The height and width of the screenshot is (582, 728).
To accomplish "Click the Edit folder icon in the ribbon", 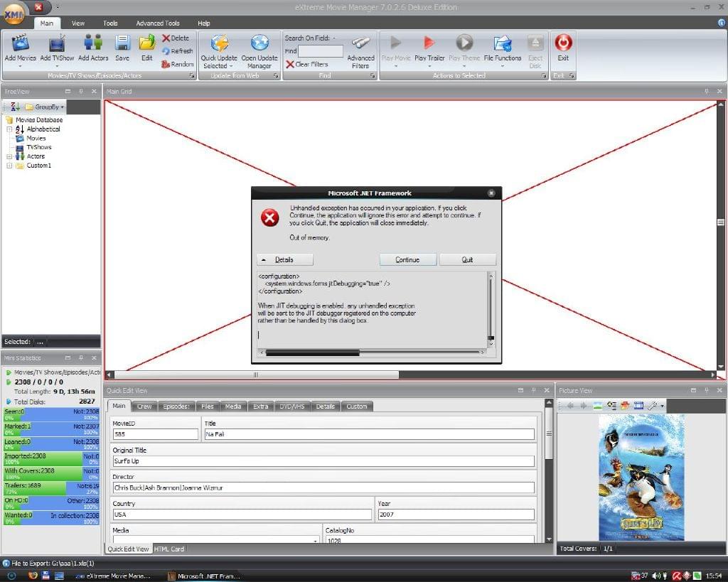I will [x=147, y=43].
